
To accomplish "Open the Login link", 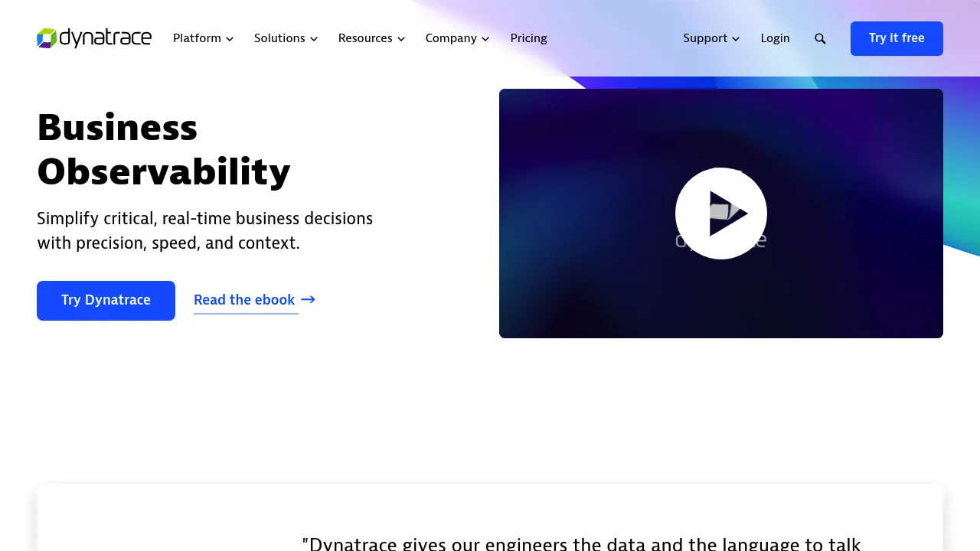I will pos(775,38).
